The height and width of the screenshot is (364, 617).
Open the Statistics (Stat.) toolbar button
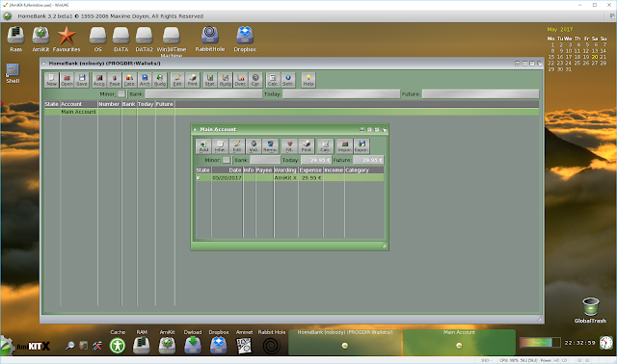click(210, 80)
